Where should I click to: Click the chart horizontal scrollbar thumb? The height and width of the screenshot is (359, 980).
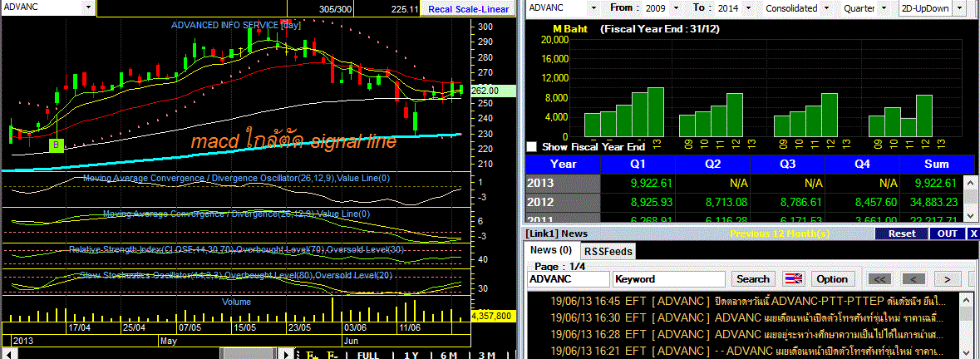pos(249,355)
